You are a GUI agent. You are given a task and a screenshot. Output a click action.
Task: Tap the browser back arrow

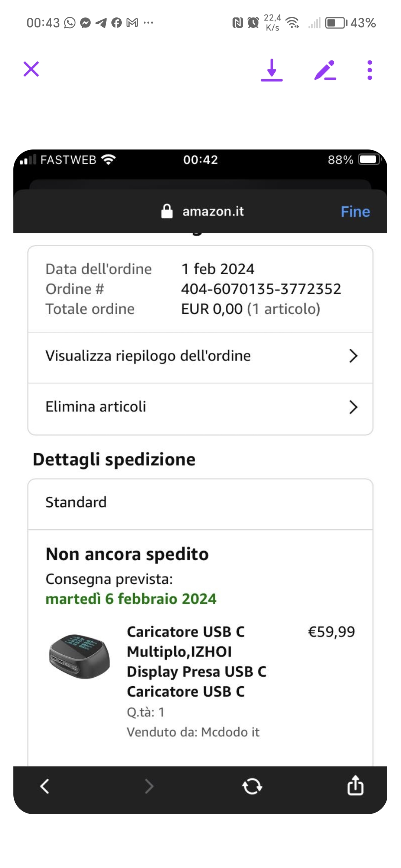coord(45,786)
